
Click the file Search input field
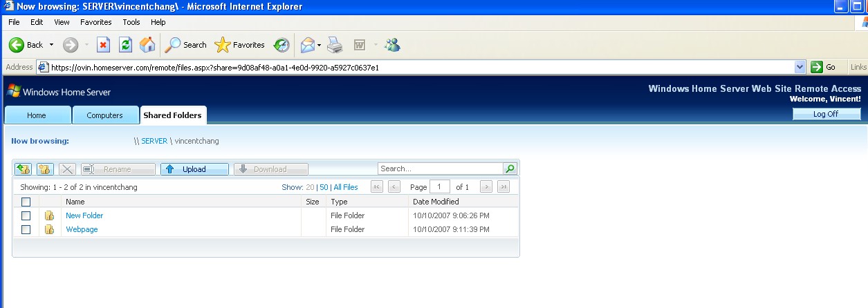[440, 169]
